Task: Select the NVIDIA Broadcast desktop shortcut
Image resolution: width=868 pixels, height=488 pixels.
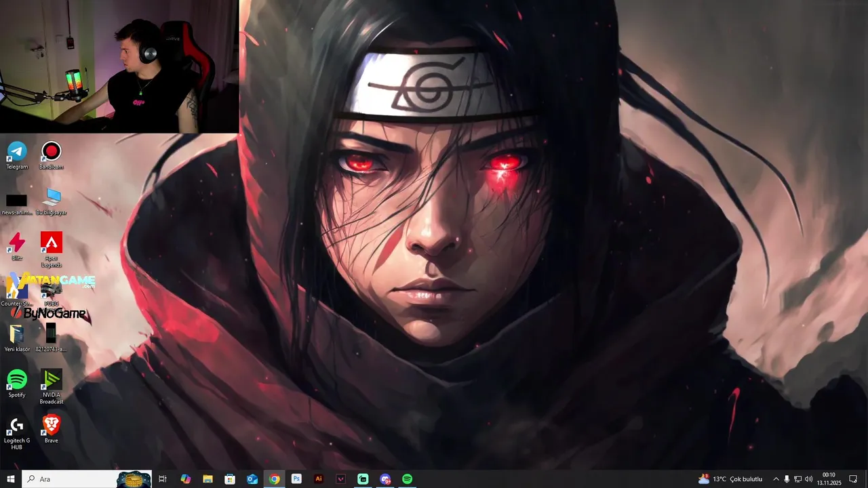Action: 51,387
